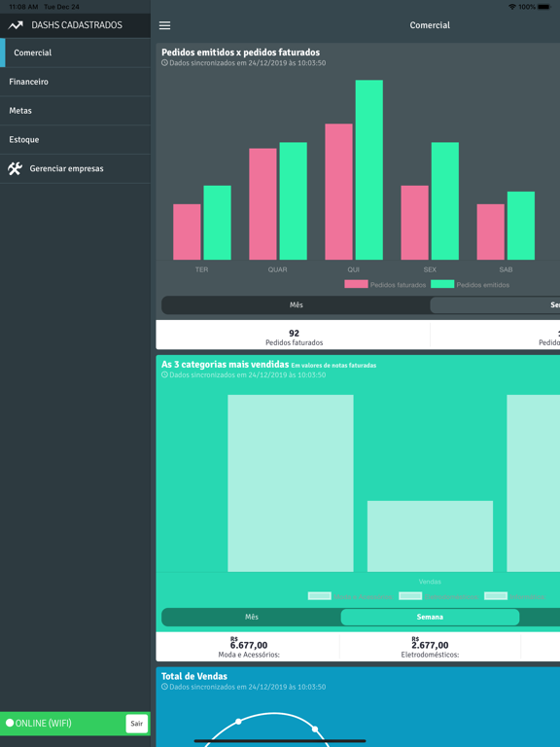Tap the WiFi icon in status bar
Screen dimensions: 560x747
pos(512,7)
